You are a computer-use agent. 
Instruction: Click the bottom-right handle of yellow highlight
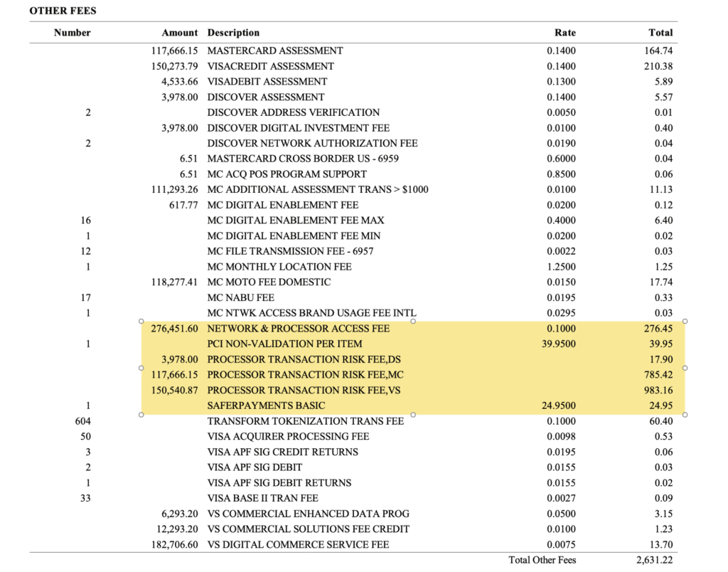coord(685,415)
